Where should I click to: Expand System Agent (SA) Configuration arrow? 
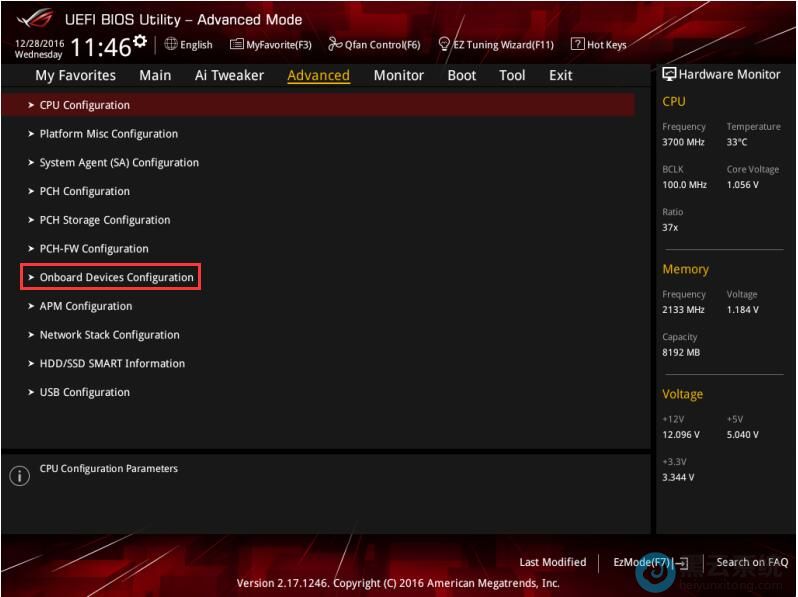pos(31,162)
